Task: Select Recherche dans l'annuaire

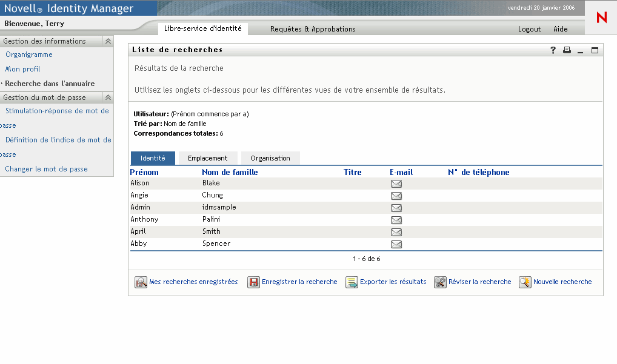Action: pyautogui.click(x=50, y=84)
